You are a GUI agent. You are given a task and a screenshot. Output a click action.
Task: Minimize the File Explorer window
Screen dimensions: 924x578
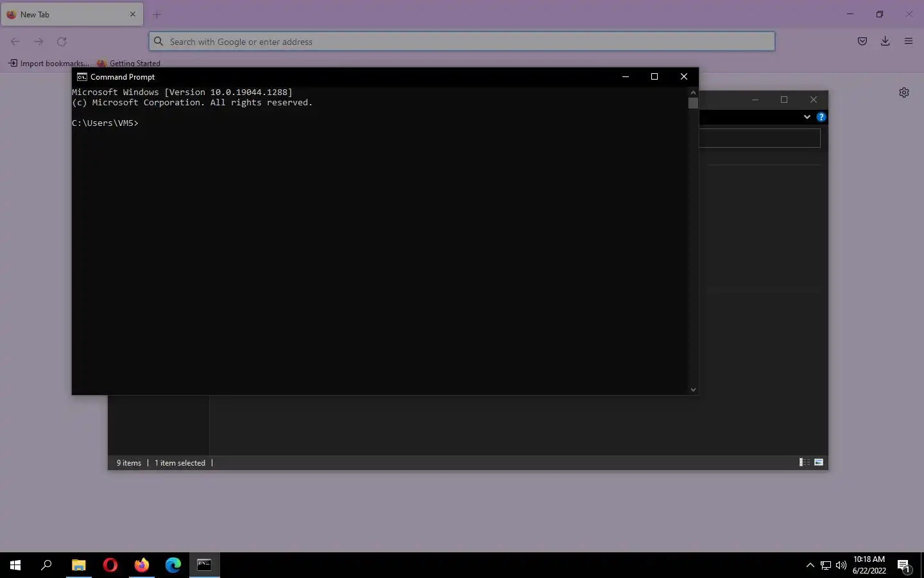pos(755,100)
